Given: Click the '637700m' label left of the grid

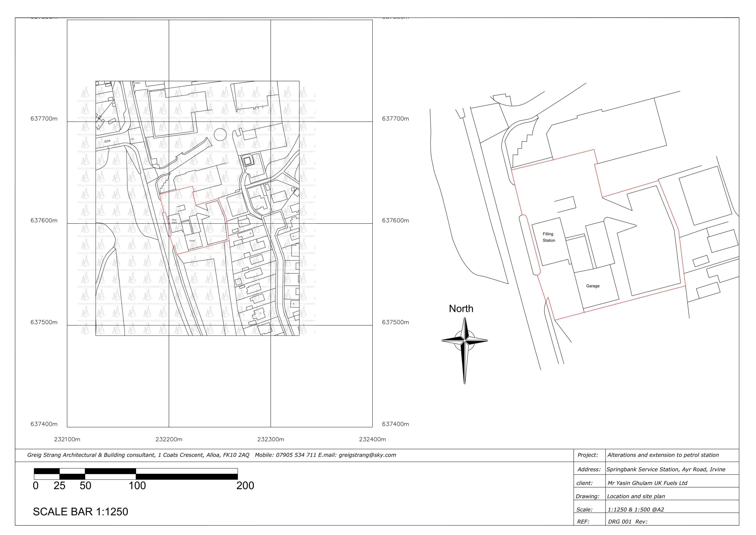Looking at the screenshot, I should tap(44, 119).
